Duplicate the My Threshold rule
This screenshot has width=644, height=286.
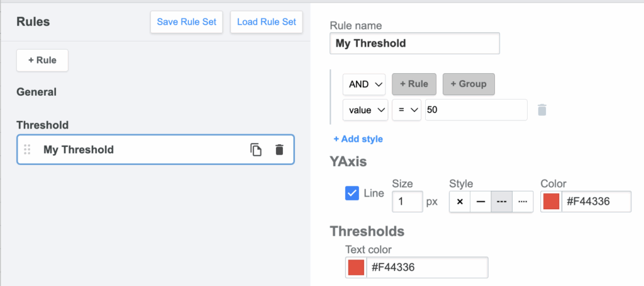coord(255,150)
